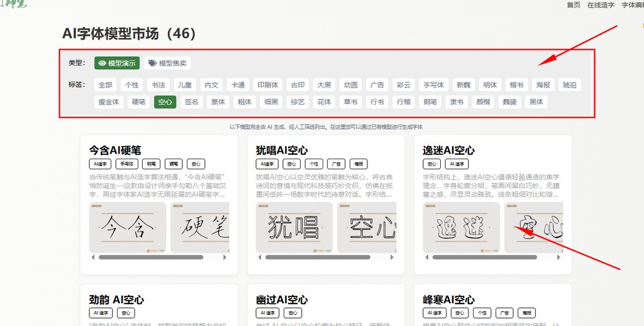This screenshot has width=644, height=326.
Task: Open the 今含AI硬笔 model title
Action: (116, 150)
